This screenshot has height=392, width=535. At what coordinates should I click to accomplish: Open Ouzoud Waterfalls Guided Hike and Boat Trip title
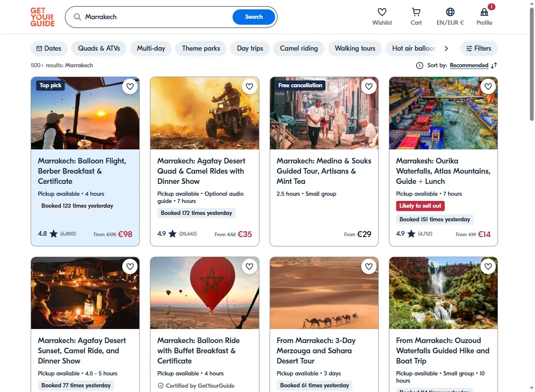[443, 351]
